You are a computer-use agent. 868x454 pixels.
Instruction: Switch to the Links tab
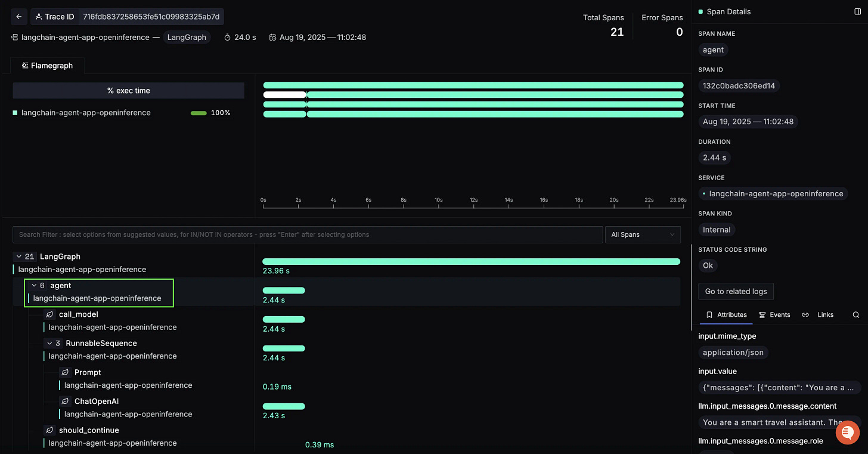tap(818, 314)
